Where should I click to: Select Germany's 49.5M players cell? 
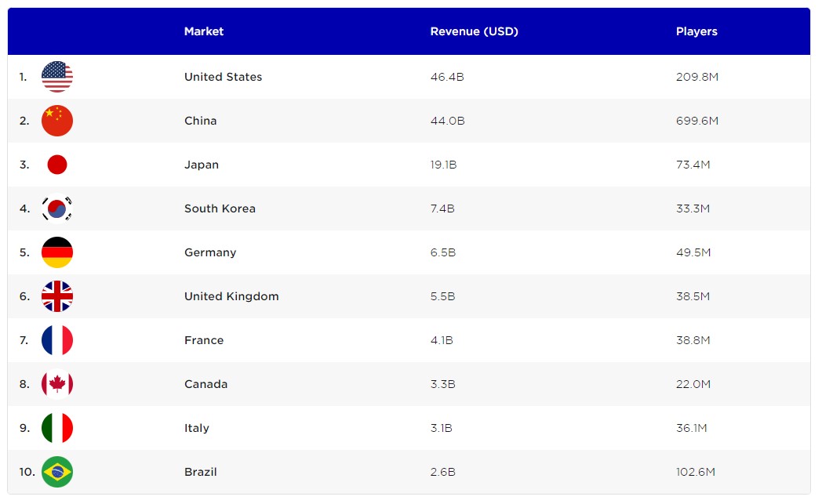[x=693, y=252]
